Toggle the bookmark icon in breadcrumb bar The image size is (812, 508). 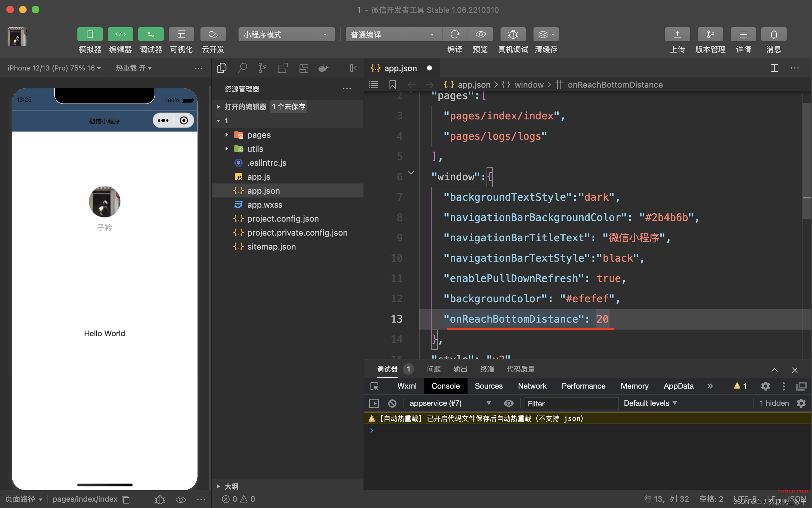tap(393, 85)
